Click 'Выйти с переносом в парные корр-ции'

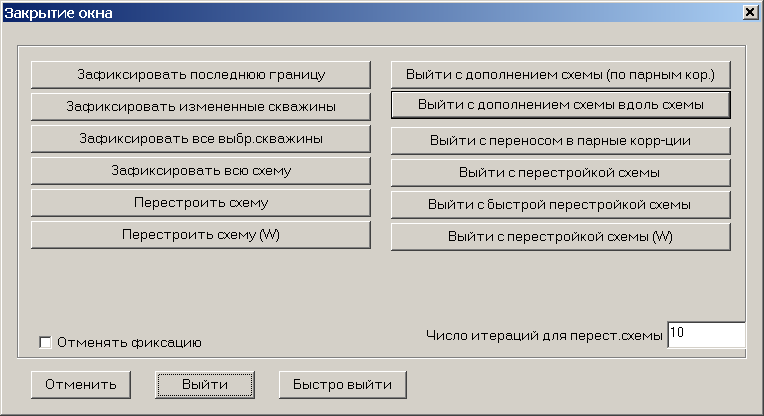[x=560, y=141]
